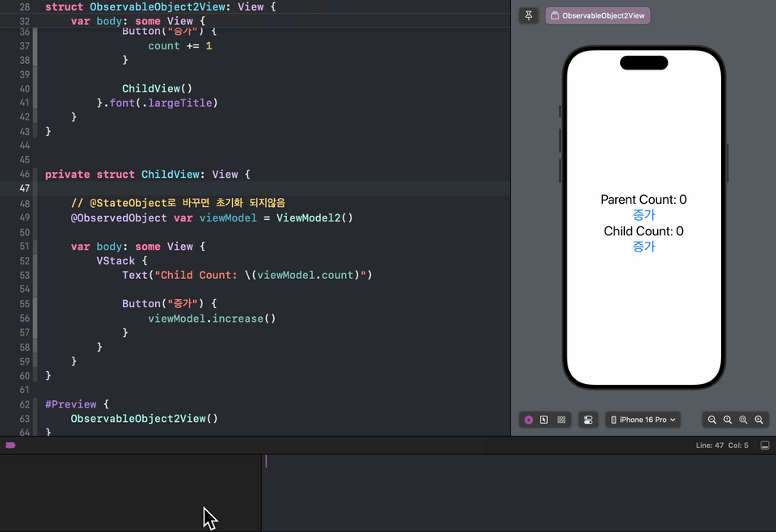Viewport: 776px width, 532px height.
Task: Click "Child Count: 0" label in preview
Action: (643, 231)
